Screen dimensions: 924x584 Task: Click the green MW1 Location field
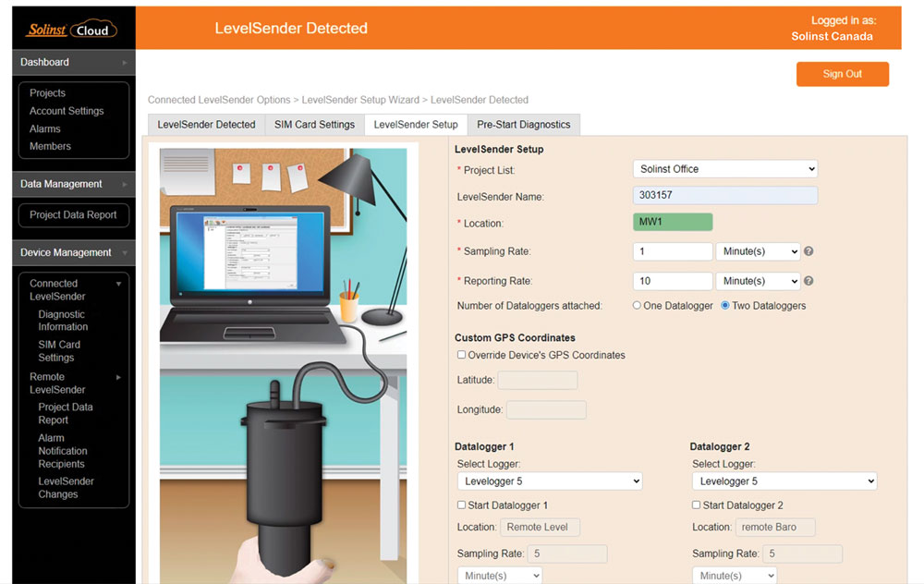[x=673, y=223]
